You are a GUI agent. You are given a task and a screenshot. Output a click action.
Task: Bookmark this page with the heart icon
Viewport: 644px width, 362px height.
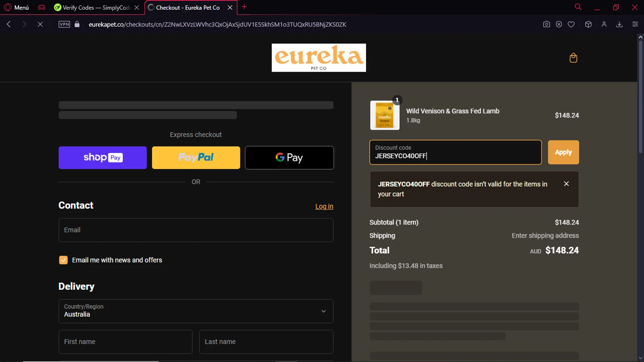click(x=571, y=24)
